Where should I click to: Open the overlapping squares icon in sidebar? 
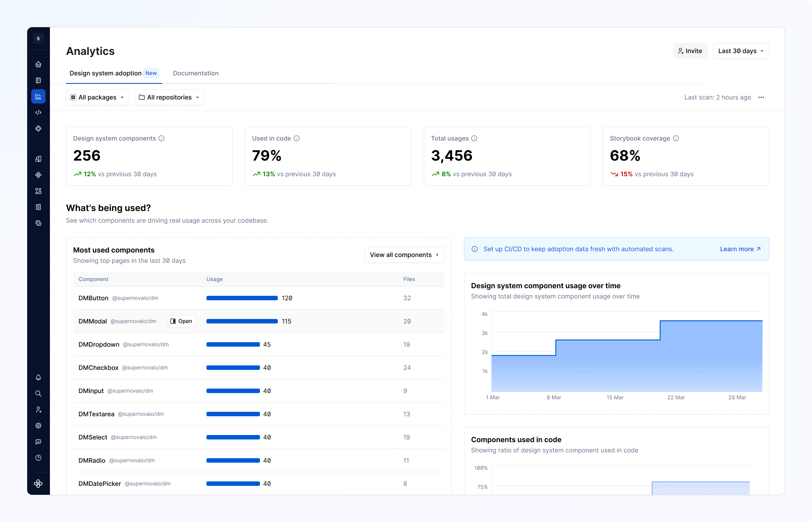click(38, 223)
